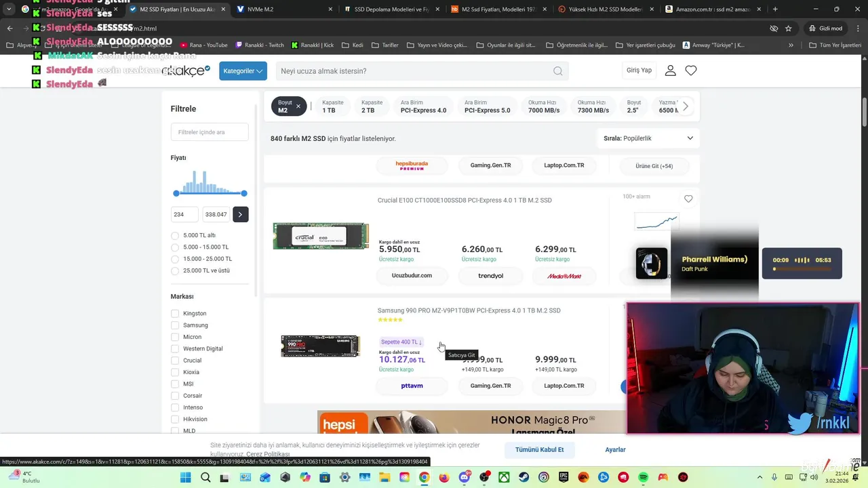Open the favorites heart icon in header
Image resolution: width=868 pixels, height=488 pixels.
tap(691, 70)
